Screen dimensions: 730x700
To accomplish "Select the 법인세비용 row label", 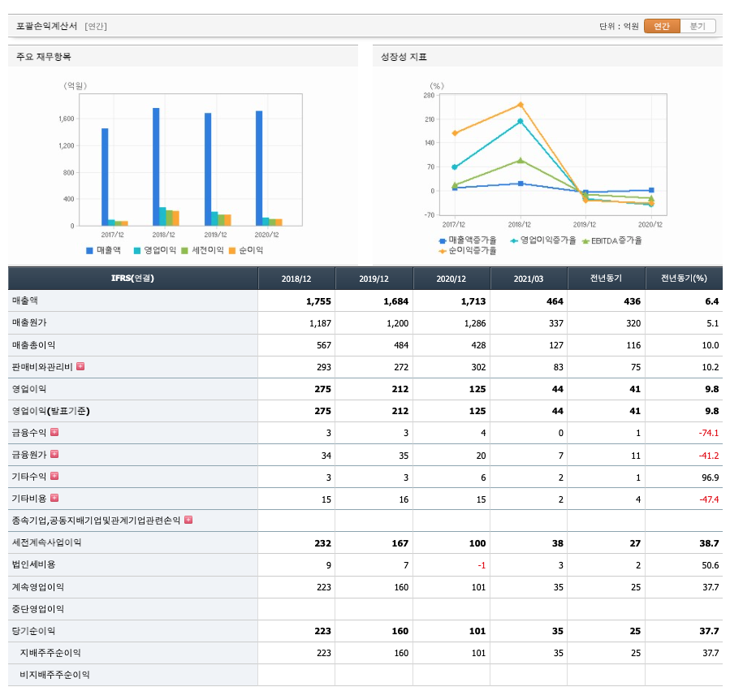I will pos(33,564).
